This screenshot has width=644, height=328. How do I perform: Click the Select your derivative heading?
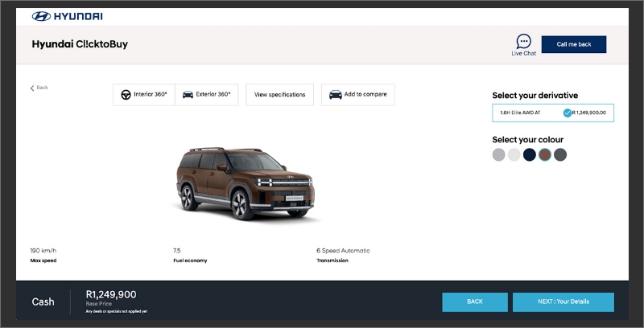535,96
